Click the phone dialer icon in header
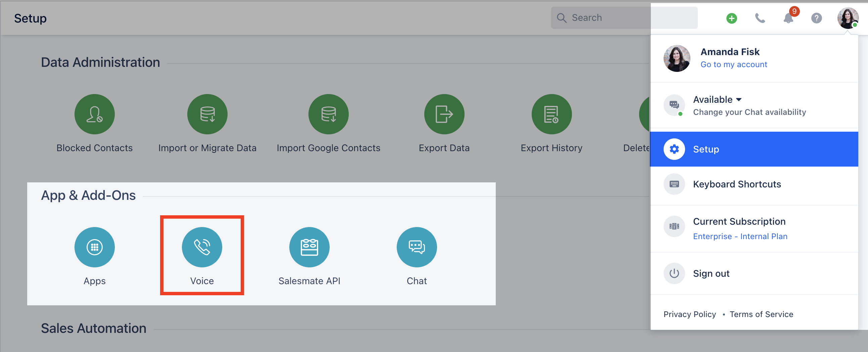Screen dimensions: 868x352 tap(760, 18)
